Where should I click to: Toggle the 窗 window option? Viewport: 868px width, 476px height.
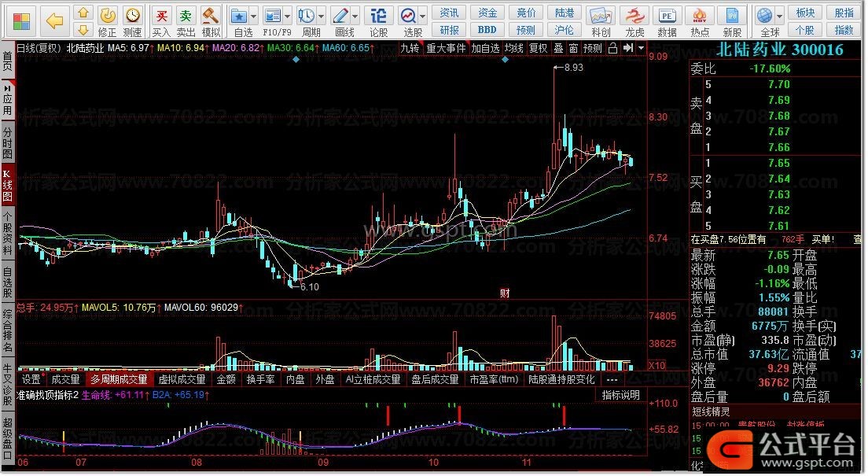pyautogui.click(x=573, y=48)
